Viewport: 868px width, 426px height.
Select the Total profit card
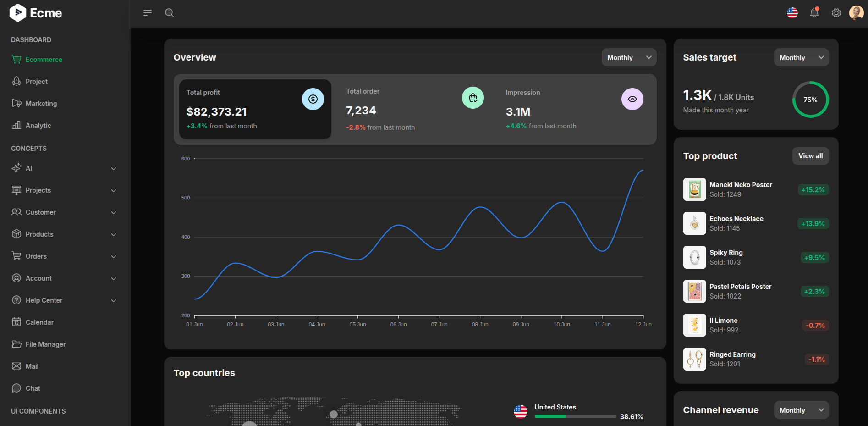[255, 109]
